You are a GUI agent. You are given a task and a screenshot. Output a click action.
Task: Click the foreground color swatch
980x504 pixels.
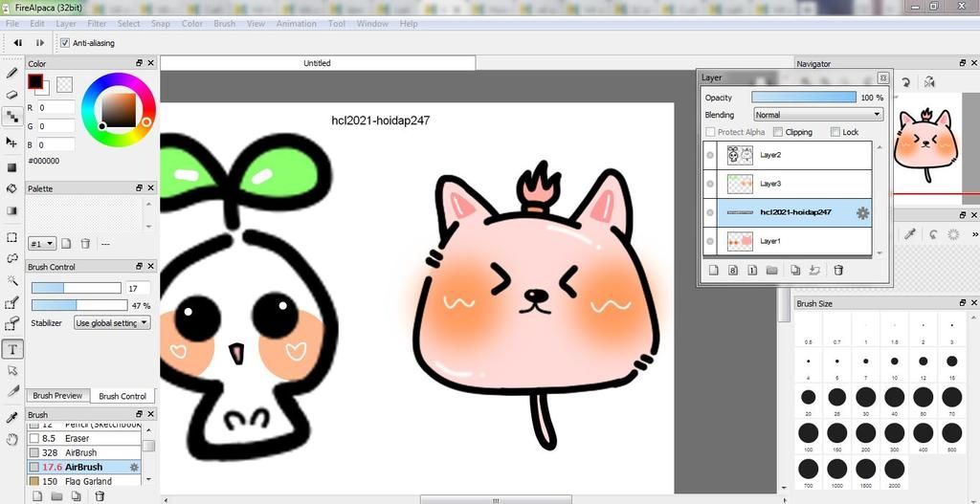click(x=35, y=81)
